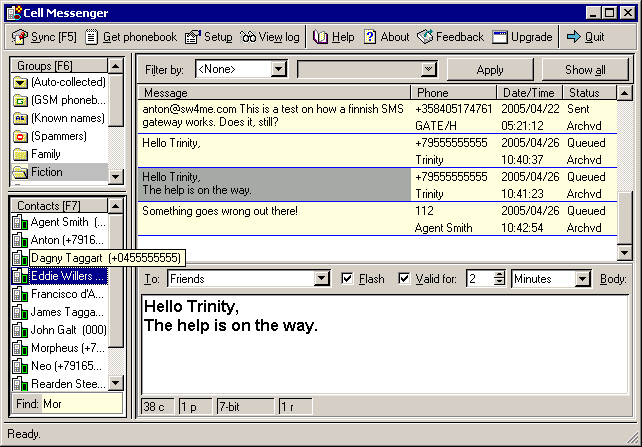Uncheck the Valid for checkbox

[404, 278]
